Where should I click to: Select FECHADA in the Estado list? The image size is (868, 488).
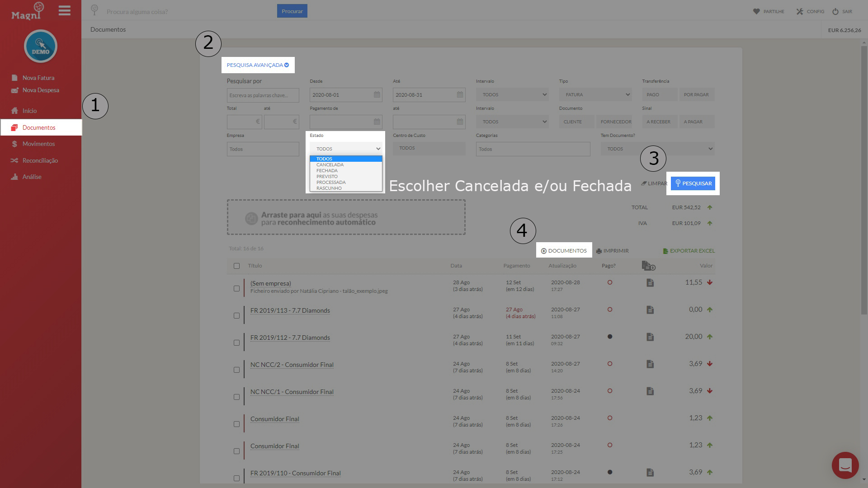point(346,171)
